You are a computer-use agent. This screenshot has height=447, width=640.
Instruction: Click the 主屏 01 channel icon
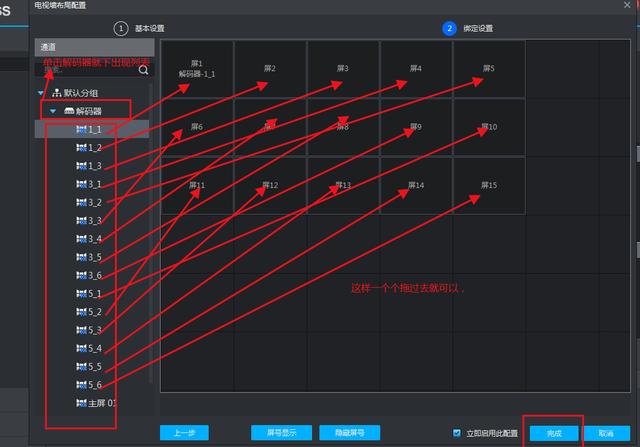point(81,403)
